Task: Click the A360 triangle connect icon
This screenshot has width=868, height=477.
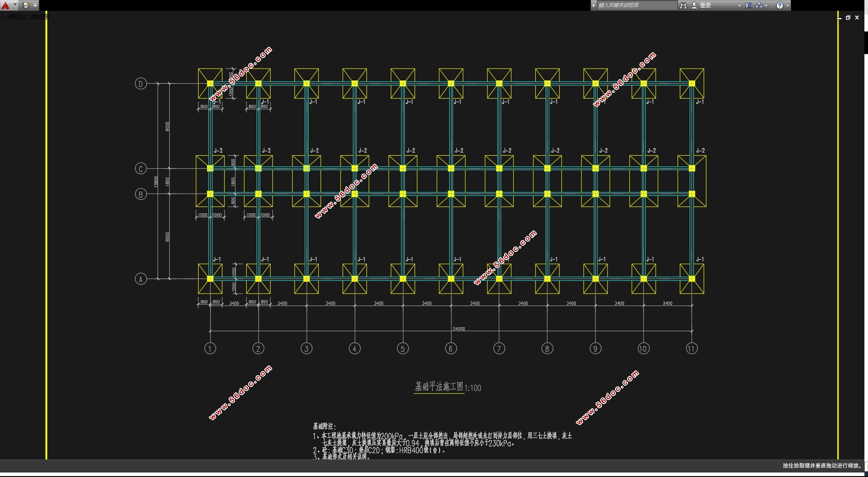Action: [759, 5]
